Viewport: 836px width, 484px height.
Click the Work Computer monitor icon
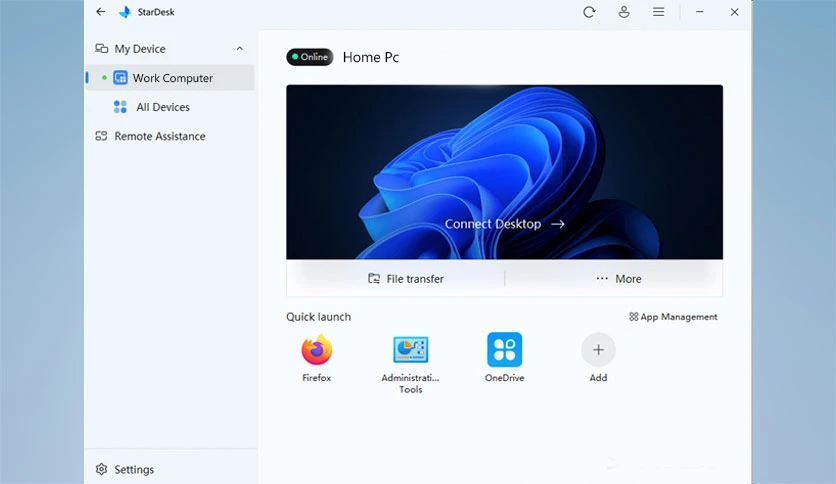point(120,78)
